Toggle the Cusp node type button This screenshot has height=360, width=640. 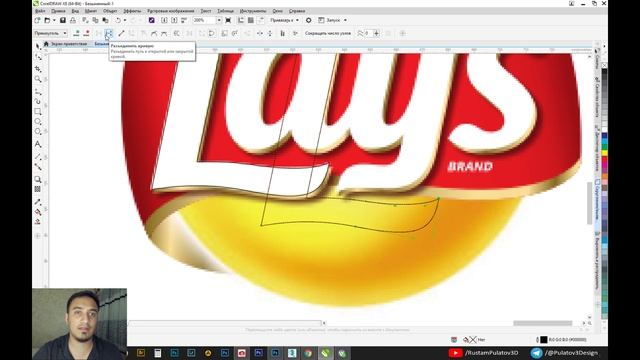pos(144,33)
